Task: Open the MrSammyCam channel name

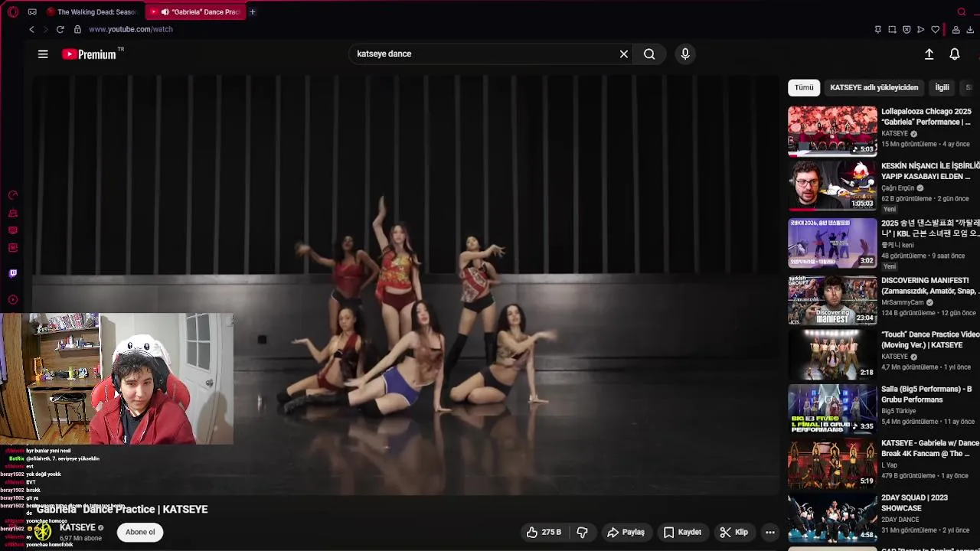Action: point(903,302)
